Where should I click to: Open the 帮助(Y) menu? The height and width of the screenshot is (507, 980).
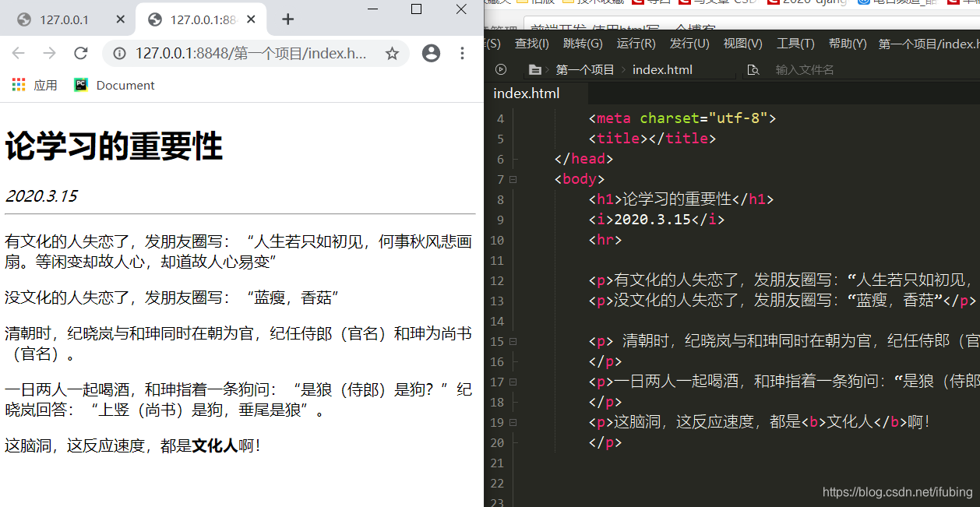click(x=848, y=44)
